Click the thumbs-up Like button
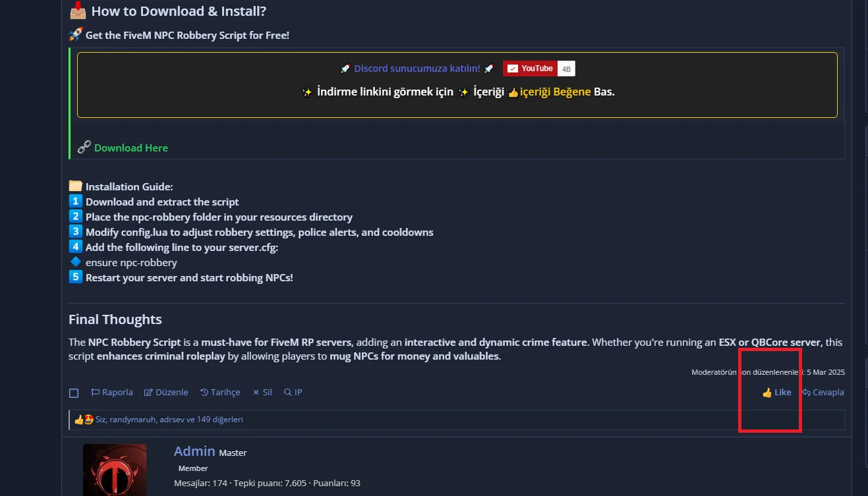Image resolution: width=868 pixels, height=496 pixels. click(776, 392)
